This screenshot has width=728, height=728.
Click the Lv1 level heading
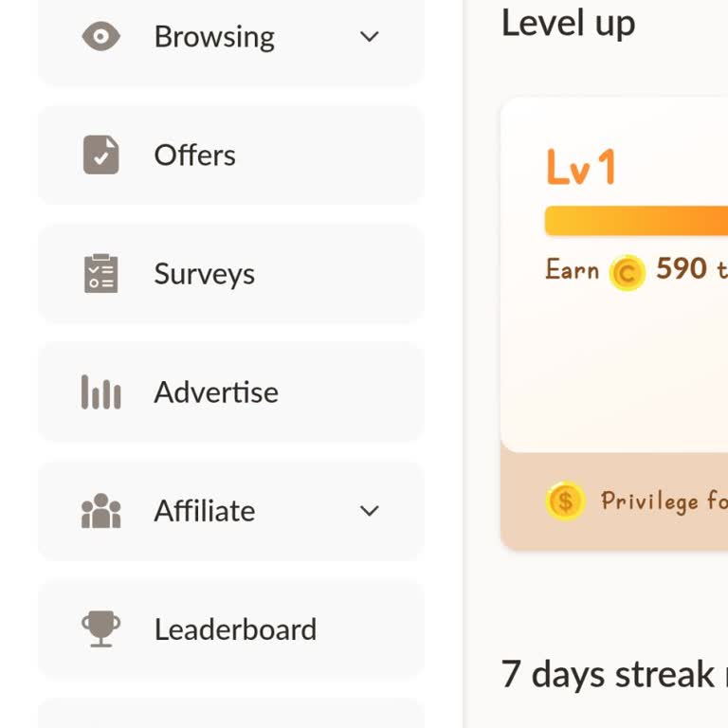point(581,168)
